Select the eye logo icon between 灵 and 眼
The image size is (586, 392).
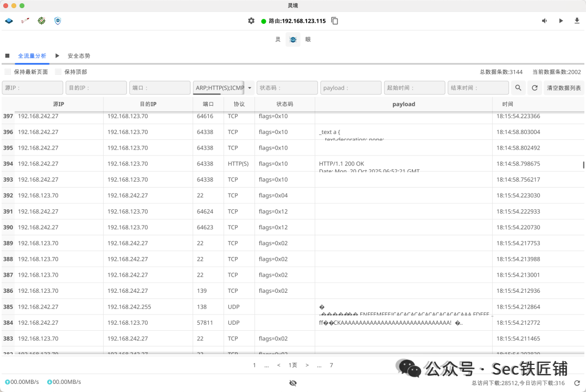[293, 40]
